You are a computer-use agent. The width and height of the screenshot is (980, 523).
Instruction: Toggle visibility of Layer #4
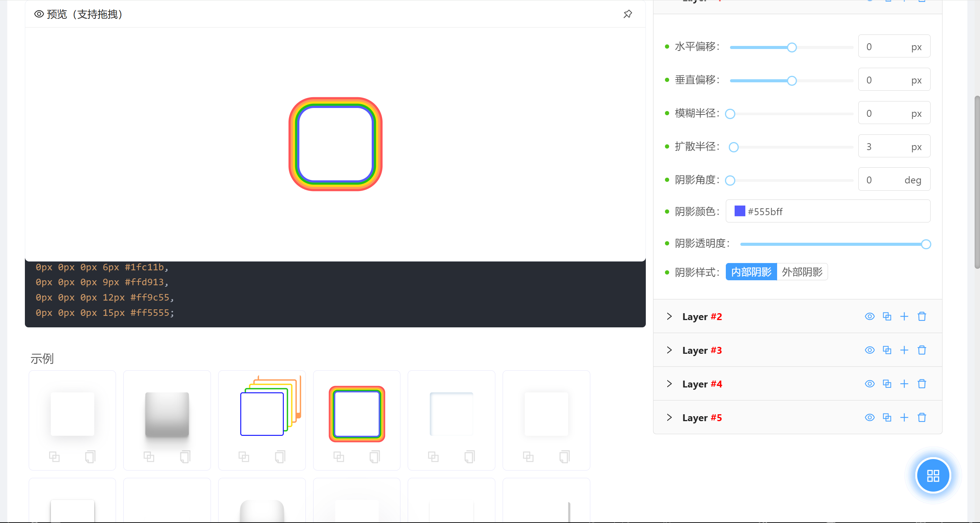point(870,384)
